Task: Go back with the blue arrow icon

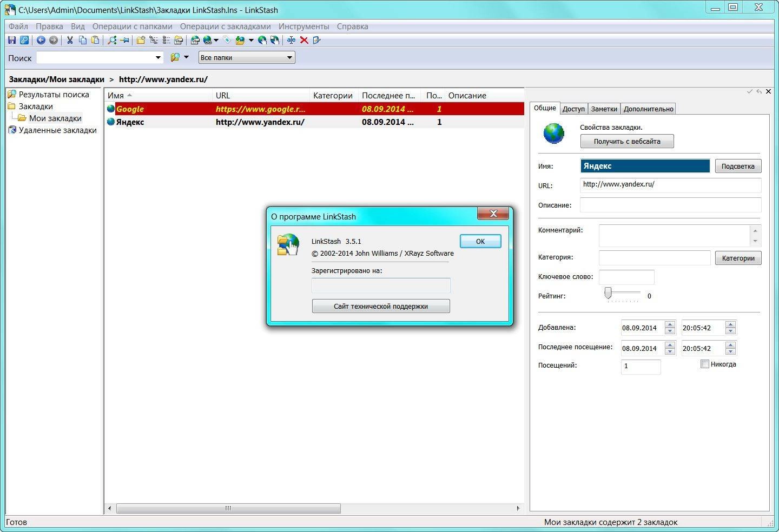Action: point(41,40)
